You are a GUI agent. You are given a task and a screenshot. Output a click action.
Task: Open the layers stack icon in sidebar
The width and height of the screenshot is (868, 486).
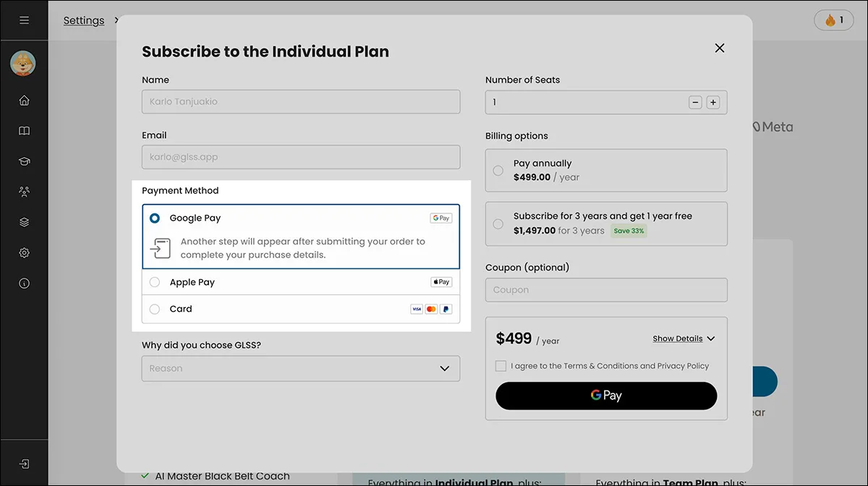[24, 222]
